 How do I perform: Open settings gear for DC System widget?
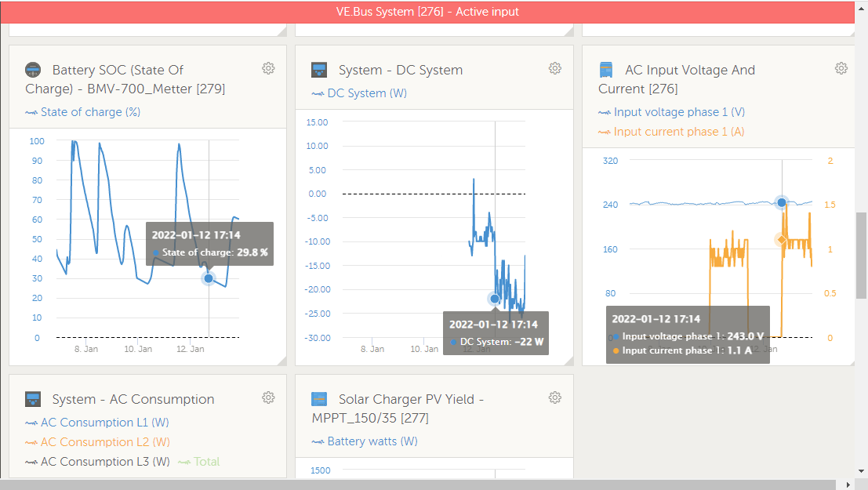point(555,69)
